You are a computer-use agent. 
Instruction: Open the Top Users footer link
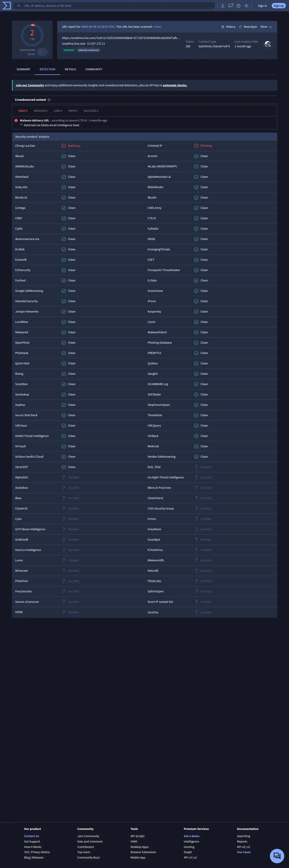(84, 852)
